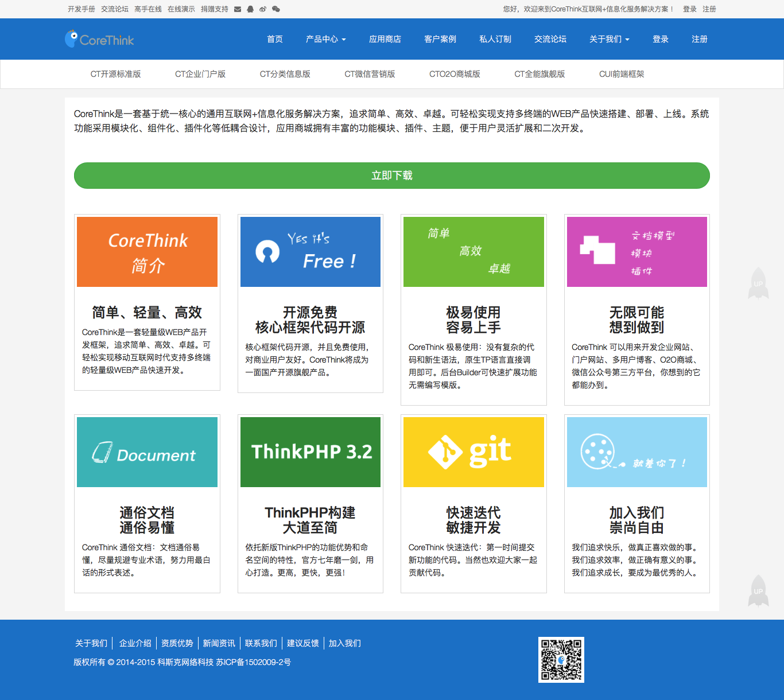Viewport: 784px width, 700px height.
Task: Open 客户案例 in the main navigation
Action: (x=440, y=39)
